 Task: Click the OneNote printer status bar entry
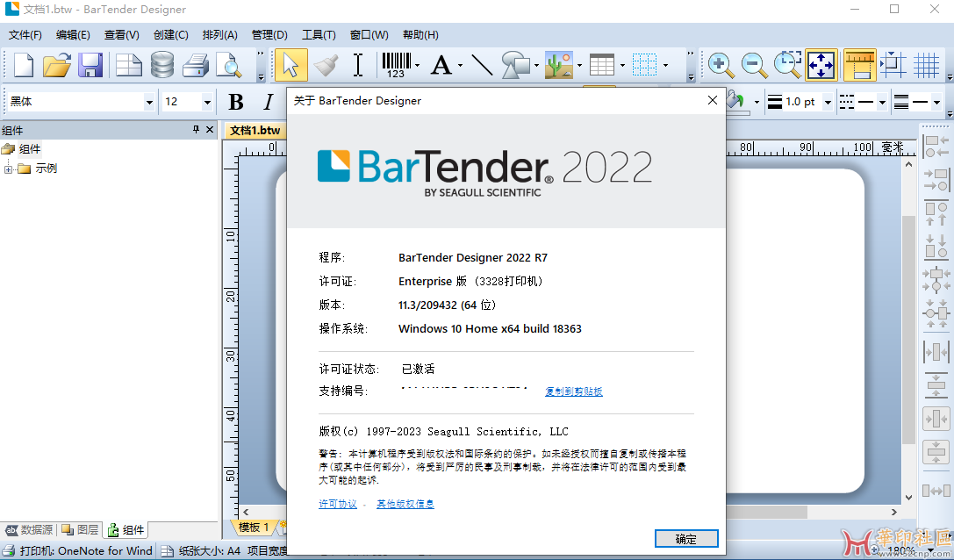tap(79, 551)
